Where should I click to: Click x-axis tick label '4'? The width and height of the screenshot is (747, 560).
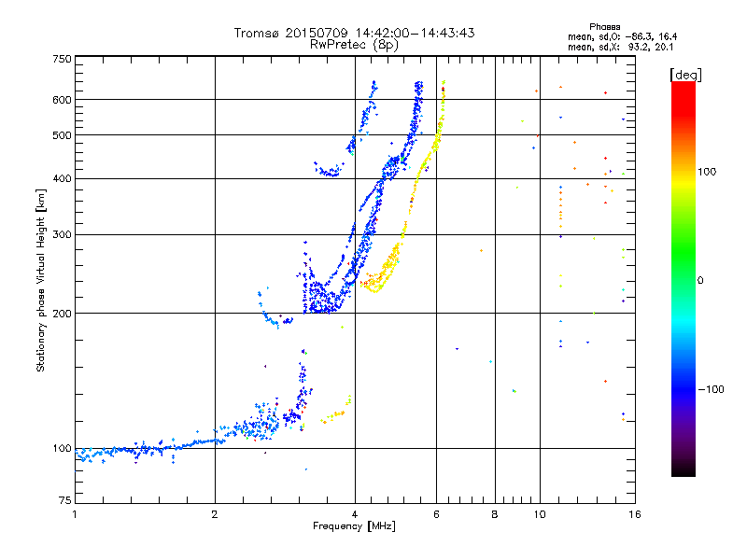355,514
